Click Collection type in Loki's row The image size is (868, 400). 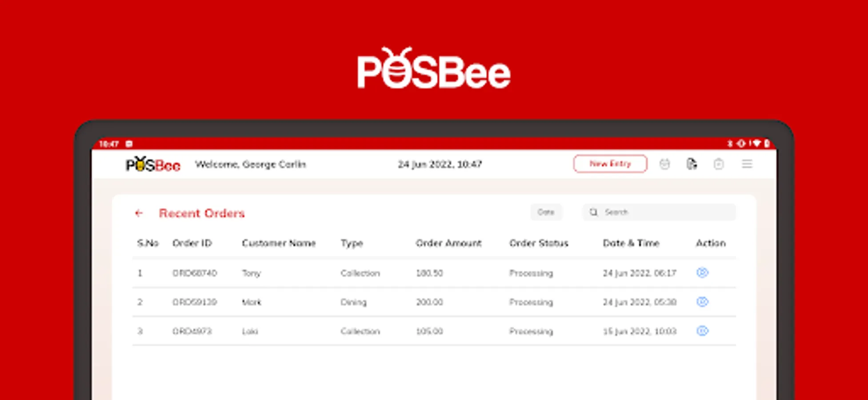click(x=360, y=331)
